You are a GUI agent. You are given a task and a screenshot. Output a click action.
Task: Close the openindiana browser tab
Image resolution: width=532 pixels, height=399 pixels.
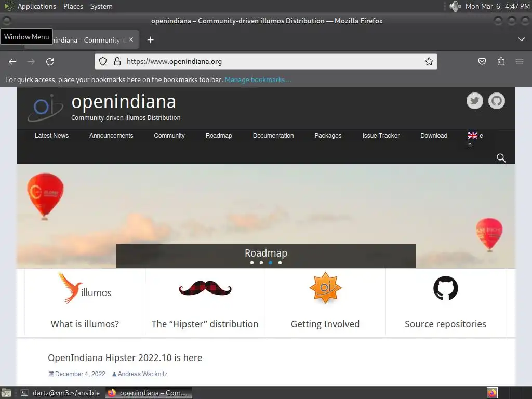(131, 39)
